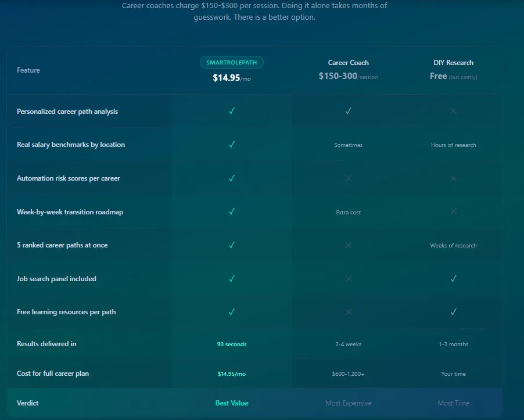Click the 2-4 weeks result value
Viewport: 524px width, 420px height.
(x=348, y=344)
